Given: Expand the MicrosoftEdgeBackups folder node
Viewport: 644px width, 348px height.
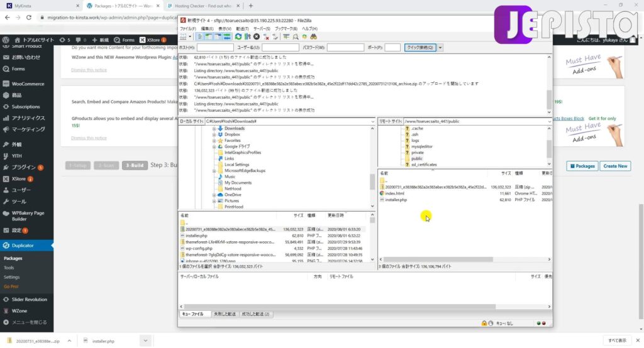Looking at the screenshot, I should [214, 171].
